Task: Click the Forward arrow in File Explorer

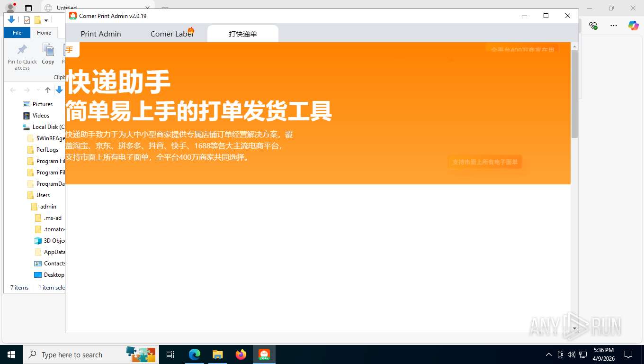Action: click(x=27, y=90)
